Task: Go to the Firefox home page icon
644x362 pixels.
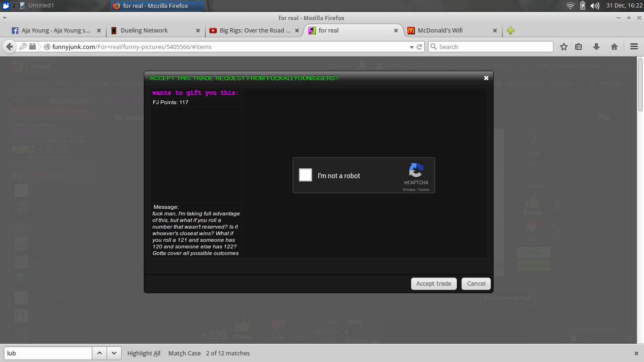Action: [614, 47]
